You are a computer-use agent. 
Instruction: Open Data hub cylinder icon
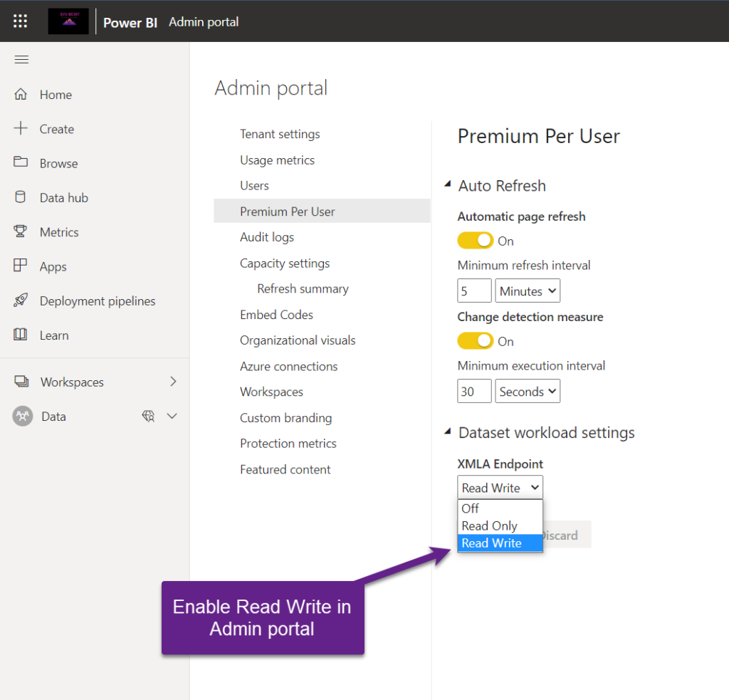[x=21, y=197]
